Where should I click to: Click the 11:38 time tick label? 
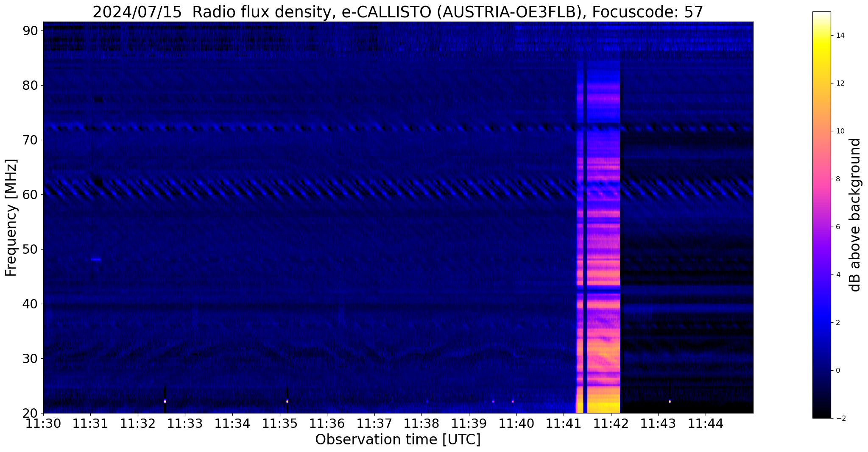coord(421,424)
